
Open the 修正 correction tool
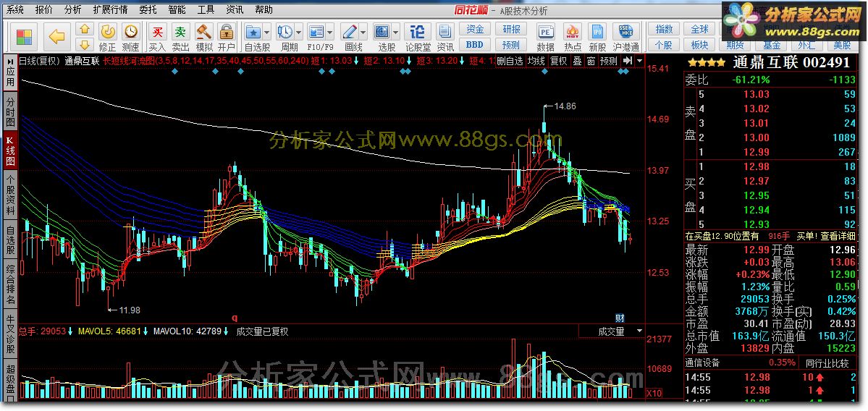108,37
